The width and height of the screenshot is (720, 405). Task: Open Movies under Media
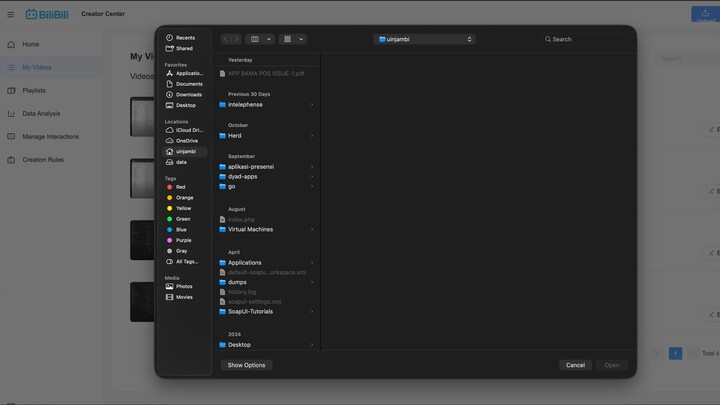tap(184, 297)
